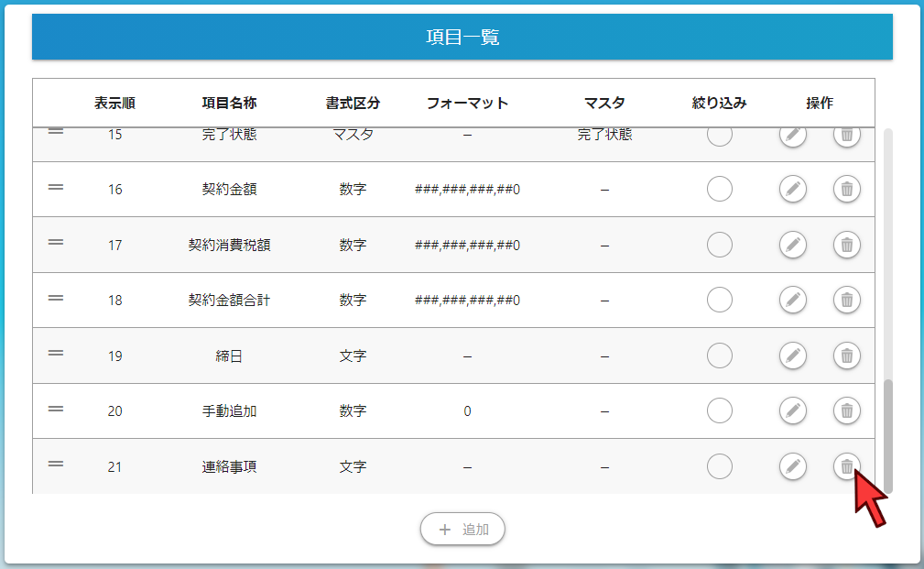The width and height of the screenshot is (924, 569).
Task: Enable filtering for 連絡事項
Action: tap(720, 466)
